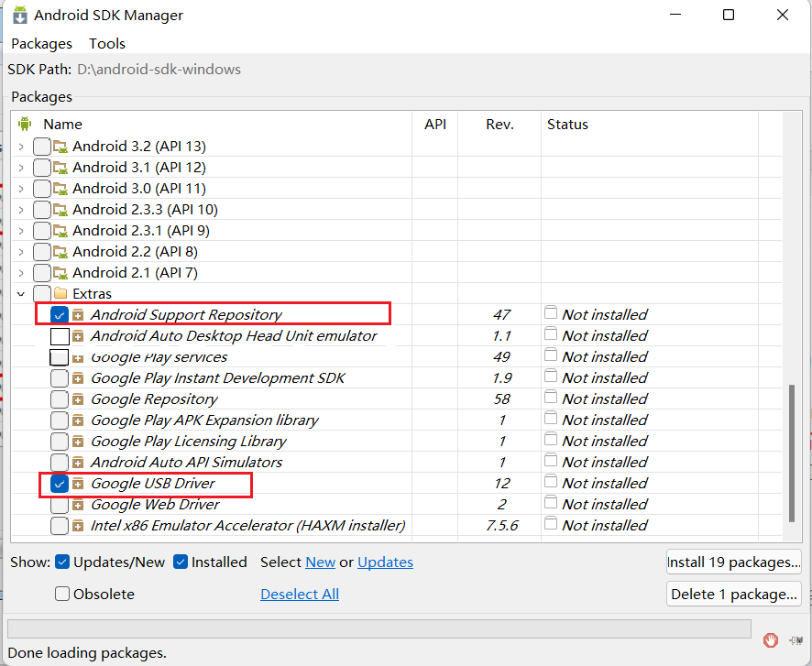
Task: Click package icon beside Google Play APK Expansion library
Action: (x=78, y=420)
